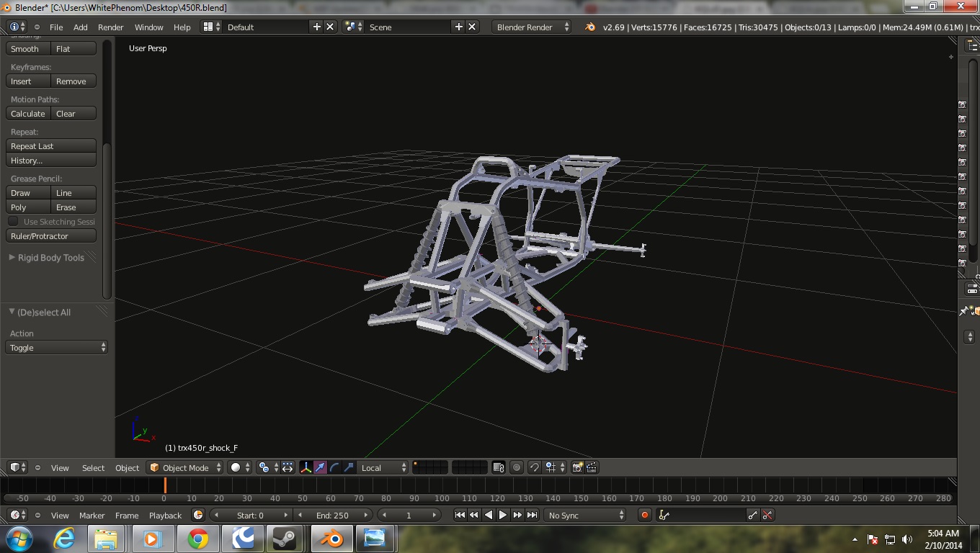Image resolution: width=980 pixels, height=553 pixels.
Task: Collapse the 3D view header menus
Action: pyautogui.click(x=37, y=467)
